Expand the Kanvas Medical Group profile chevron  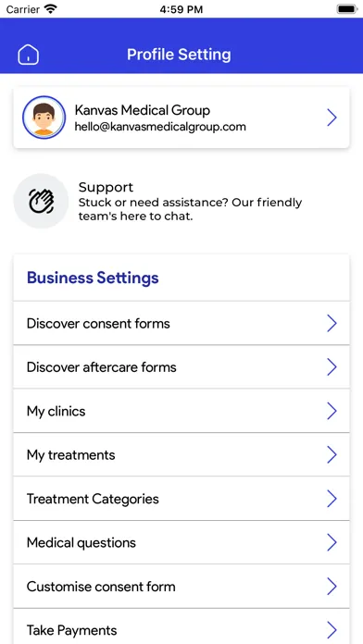point(332,118)
